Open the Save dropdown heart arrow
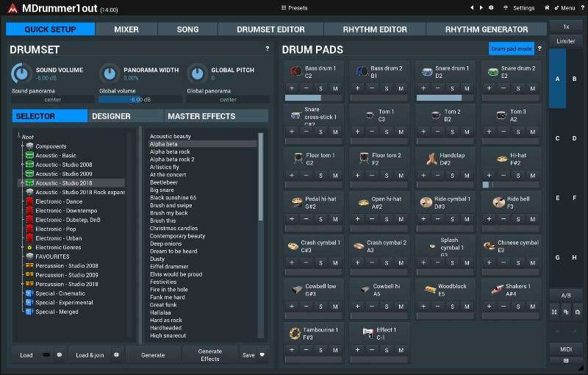This screenshot has width=588, height=375. [262, 354]
